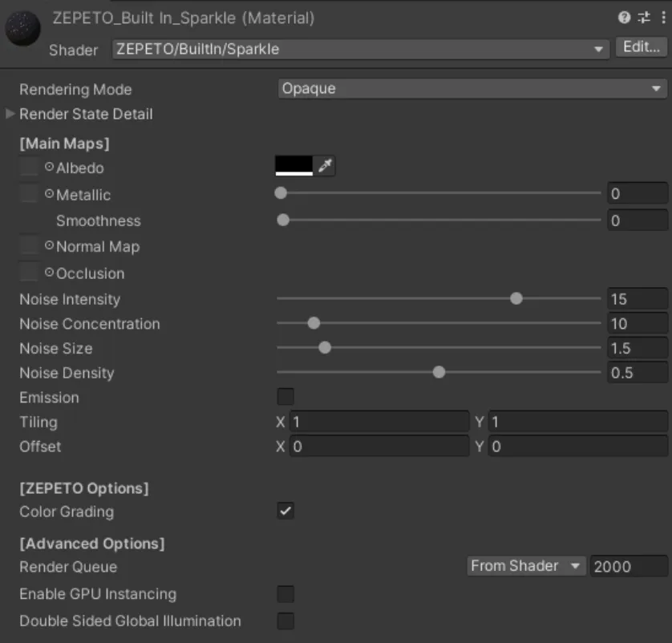The width and height of the screenshot is (672, 643).
Task: Click the Noise Size slider handle
Action: point(325,347)
